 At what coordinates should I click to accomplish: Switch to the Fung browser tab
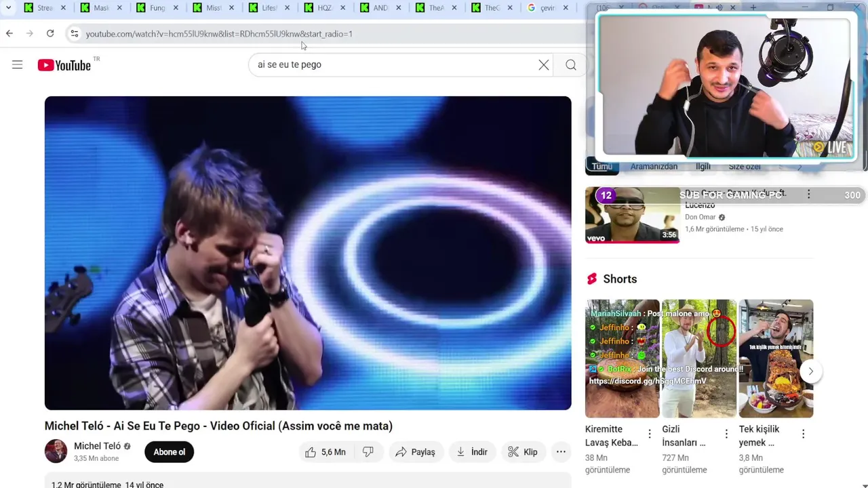click(x=157, y=8)
